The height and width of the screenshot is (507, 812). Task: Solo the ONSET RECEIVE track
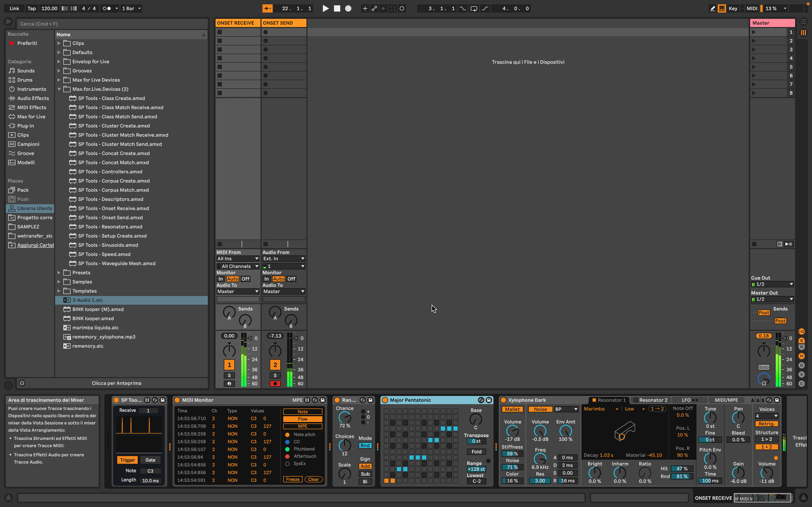229,375
